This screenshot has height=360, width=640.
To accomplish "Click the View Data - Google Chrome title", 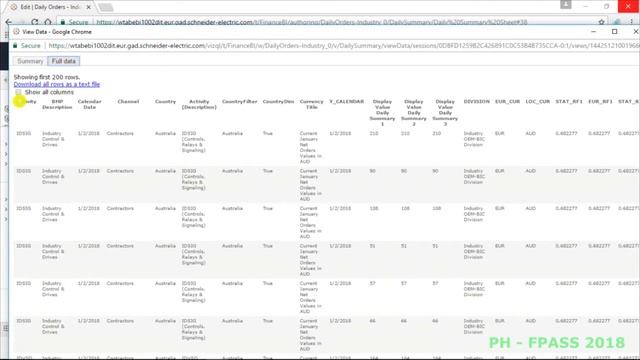I will coord(57,32).
